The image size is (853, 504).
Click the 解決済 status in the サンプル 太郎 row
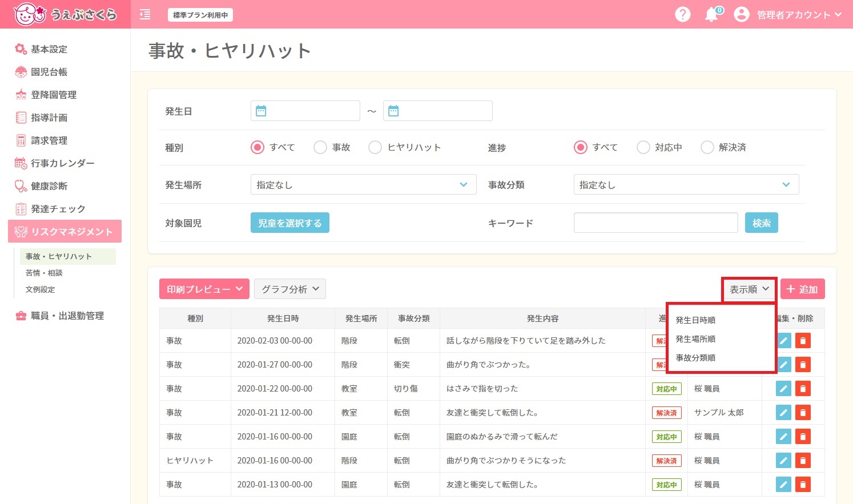(x=666, y=413)
